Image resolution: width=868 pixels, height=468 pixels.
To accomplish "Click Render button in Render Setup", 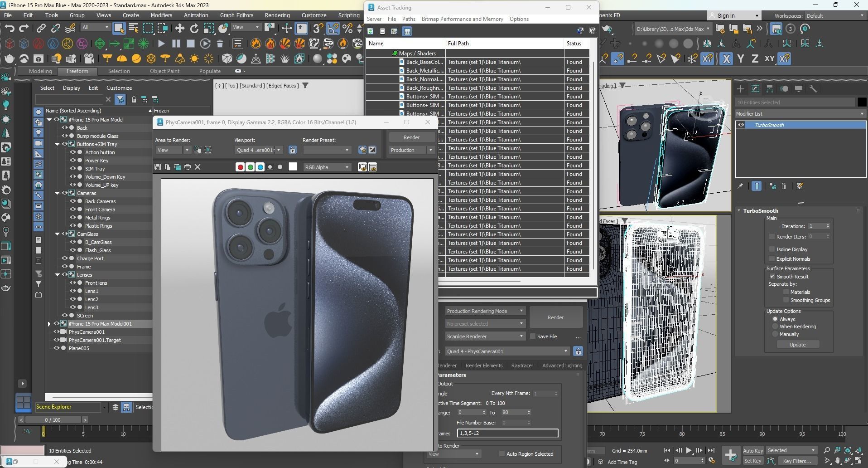I will click(x=555, y=317).
